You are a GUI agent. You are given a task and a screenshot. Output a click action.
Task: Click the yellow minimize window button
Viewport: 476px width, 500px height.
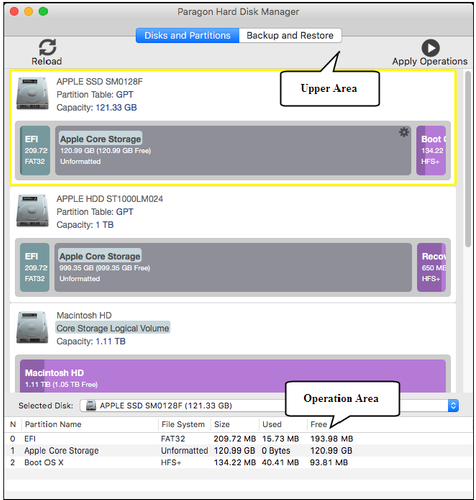pos(29,12)
